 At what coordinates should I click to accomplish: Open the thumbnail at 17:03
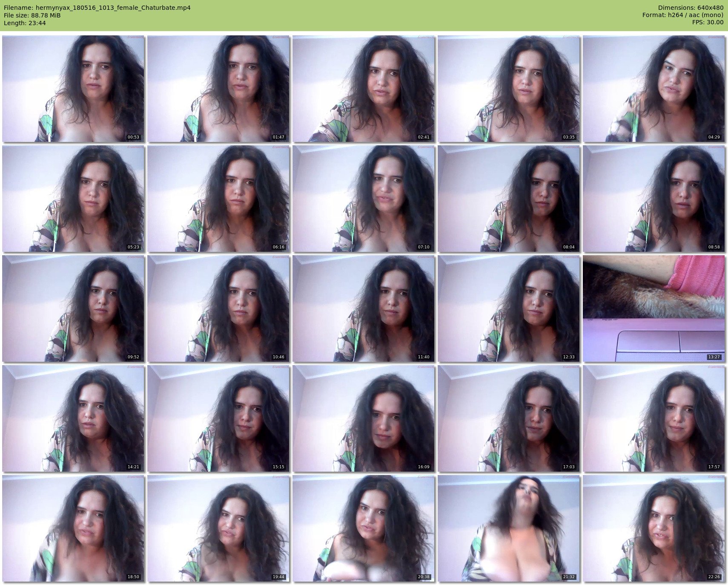click(x=509, y=418)
